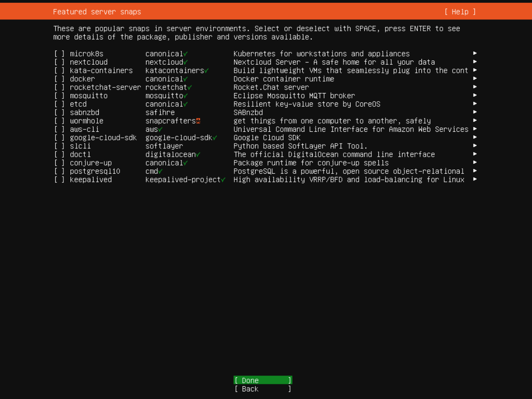Go to previous screen with Back
532x399 pixels.
pyautogui.click(x=263, y=389)
